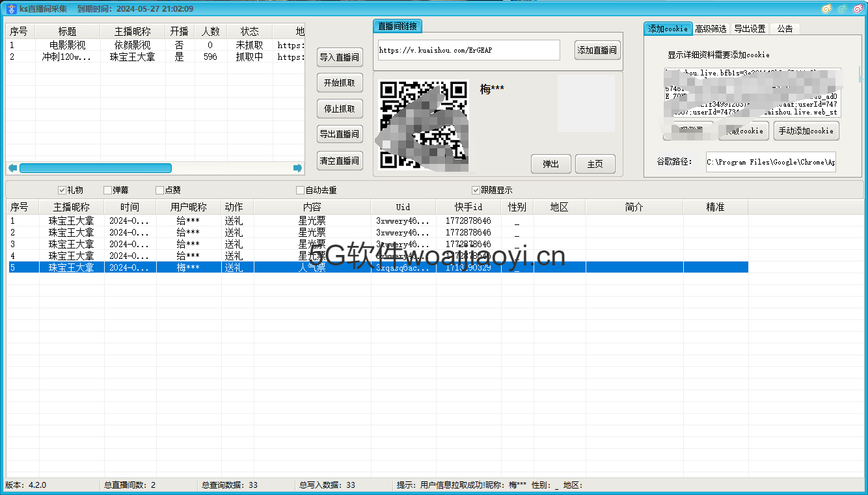Click the 导入直播间 button
The width and height of the screenshot is (868, 495).
[340, 57]
